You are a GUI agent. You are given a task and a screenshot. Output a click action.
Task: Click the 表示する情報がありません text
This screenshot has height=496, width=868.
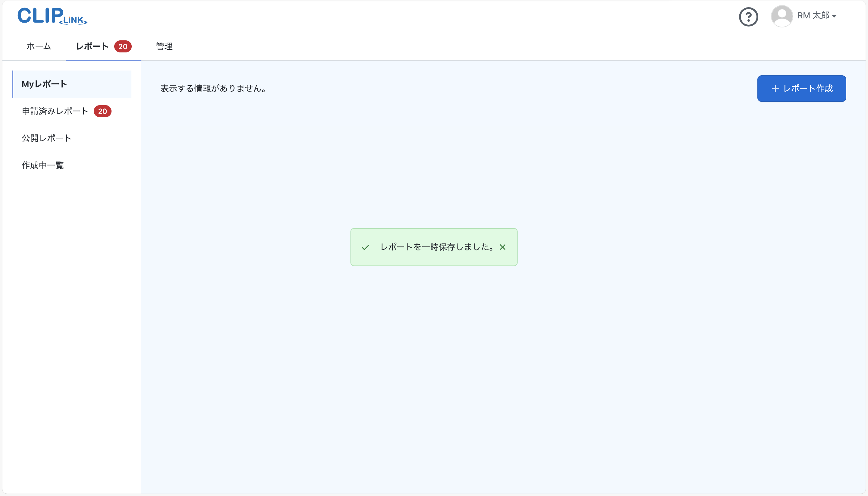[x=214, y=88]
